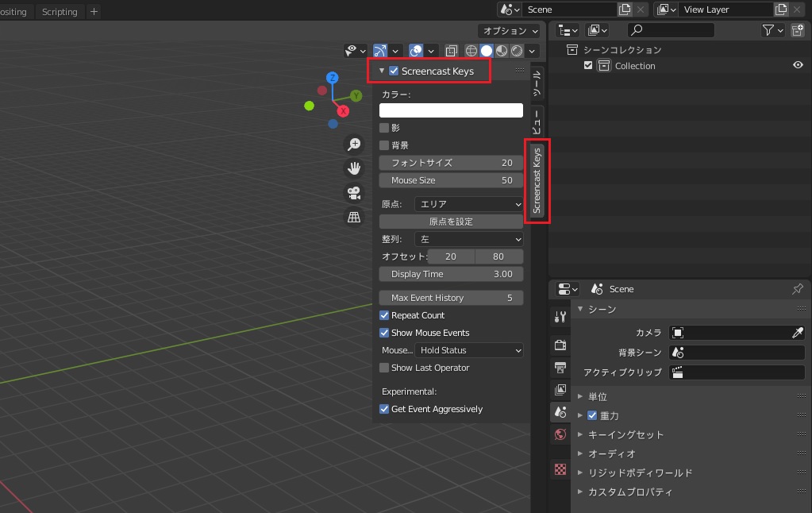
Task: Select the camera view icon in viewport sidebar
Action: [x=353, y=192]
